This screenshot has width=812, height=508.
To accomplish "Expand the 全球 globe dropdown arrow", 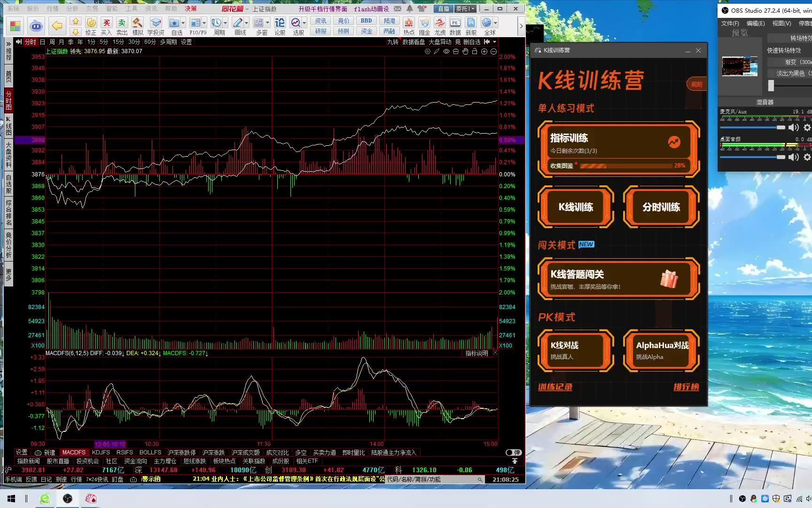I will pos(496,23).
